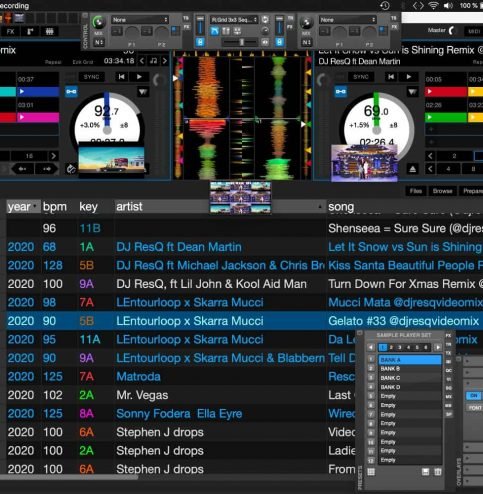
Task: Click the mixed video output preview thumbnail
Action: coord(240,197)
